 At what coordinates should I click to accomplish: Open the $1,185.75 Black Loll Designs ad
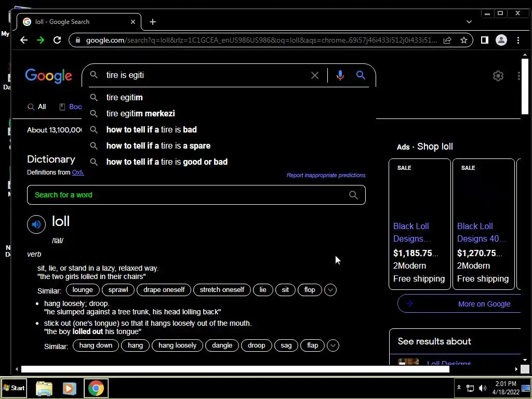[420, 224]
